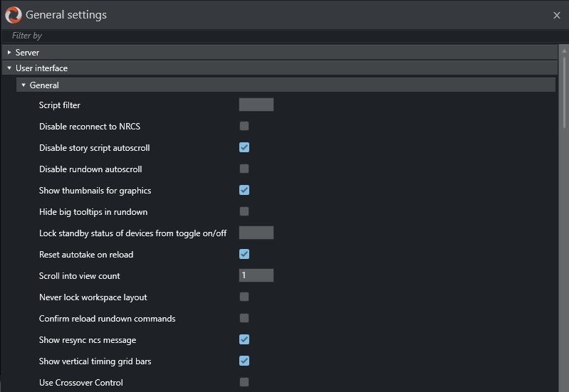Enable Hide big tooltips in rundown
This screenshot has height=392, width=569.
[244, 211]
